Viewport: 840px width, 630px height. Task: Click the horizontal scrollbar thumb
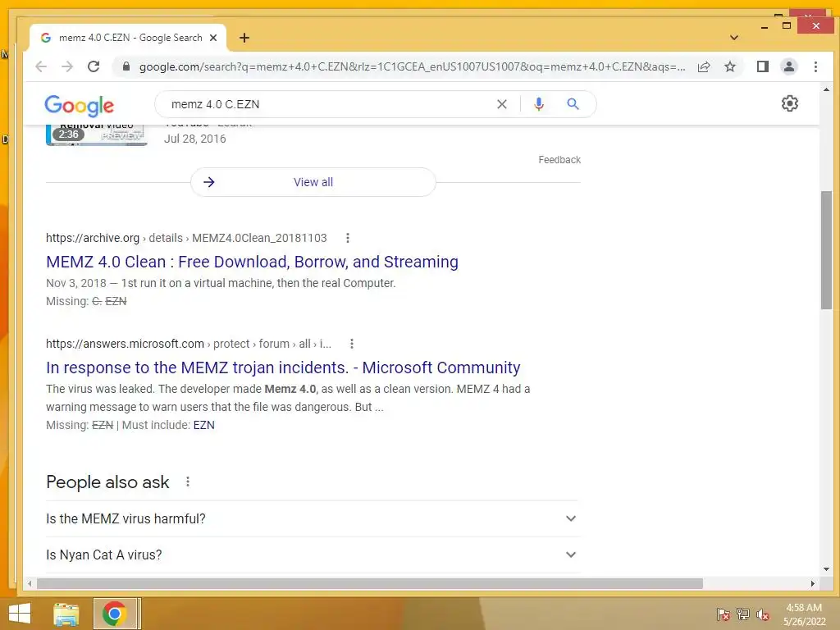pyautogui.click(x=370, y=583)
